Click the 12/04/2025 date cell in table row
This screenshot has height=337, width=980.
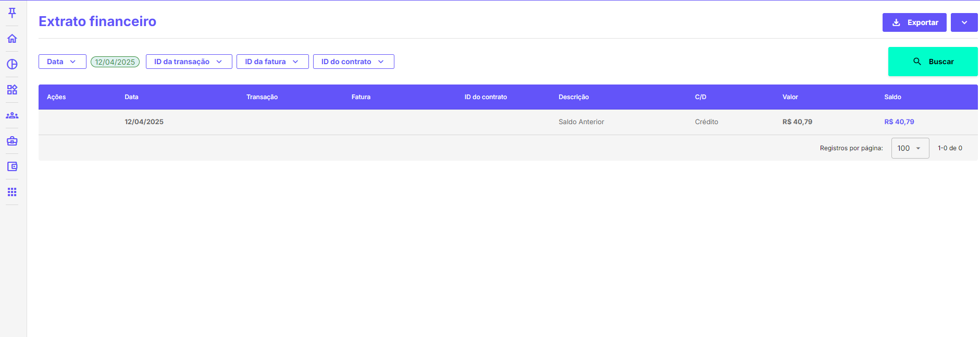coord(144,122)
